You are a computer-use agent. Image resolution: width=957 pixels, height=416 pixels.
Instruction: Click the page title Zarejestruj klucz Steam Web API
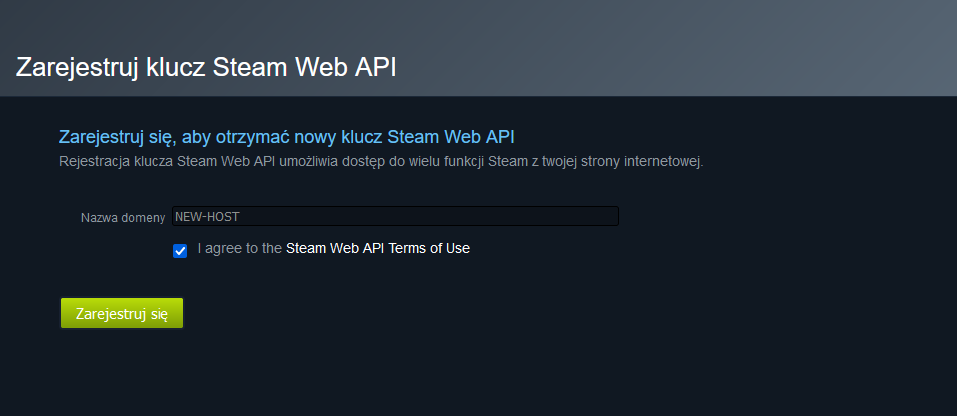tap(206, 67)
